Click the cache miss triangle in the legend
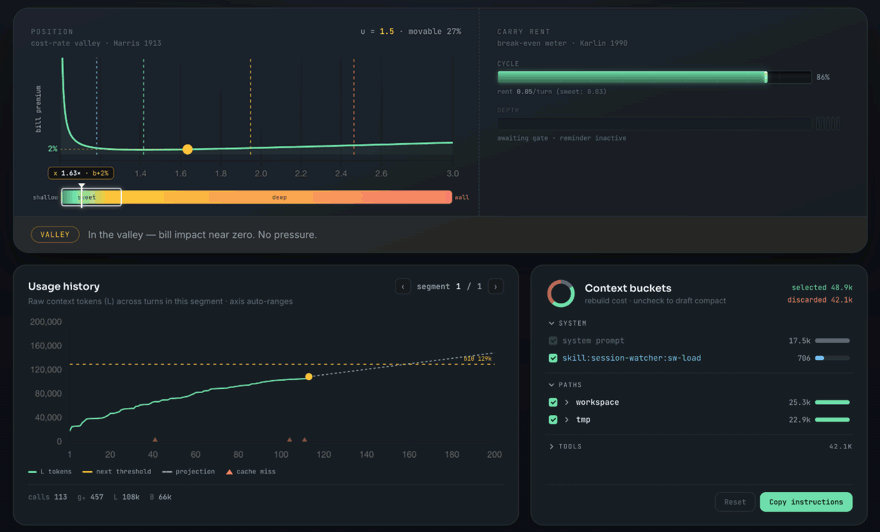Viewport: 880px width, 532px height. pyautogui.click(x=229, y=472)
